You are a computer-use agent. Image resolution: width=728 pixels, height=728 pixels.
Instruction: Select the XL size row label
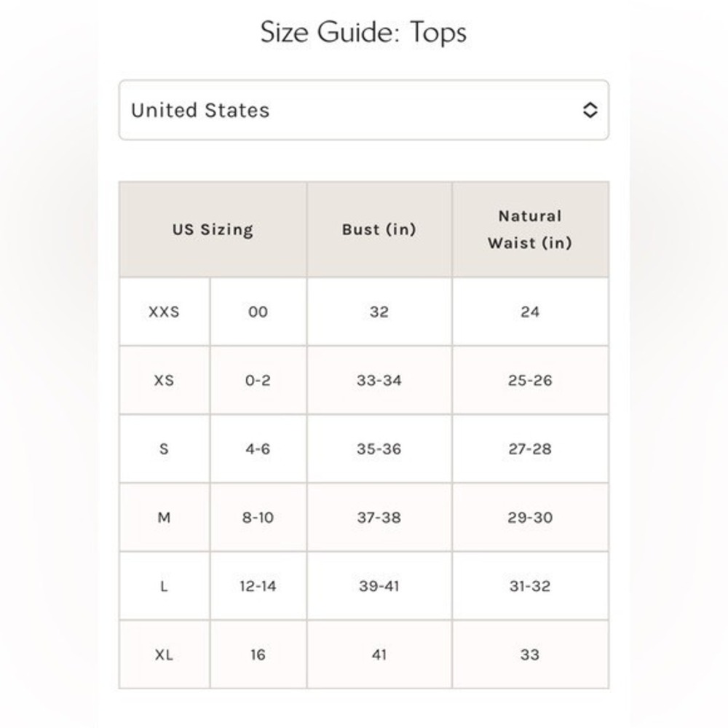tap(165, 654)
